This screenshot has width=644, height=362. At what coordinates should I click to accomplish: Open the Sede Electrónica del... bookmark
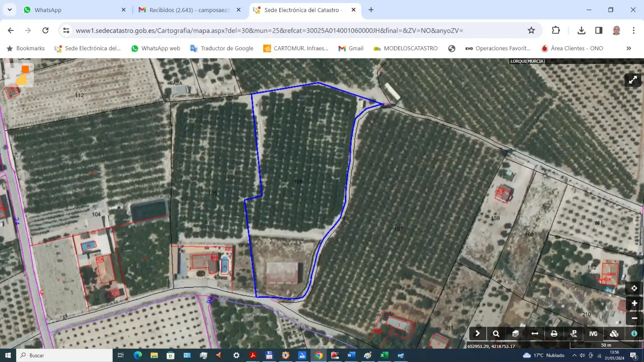[87, 48]
